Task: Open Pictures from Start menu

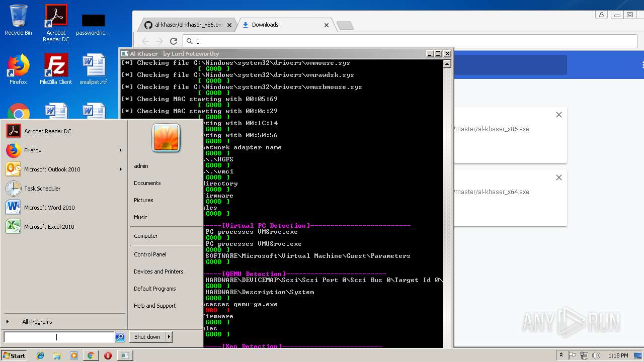Action: point(143,200)
